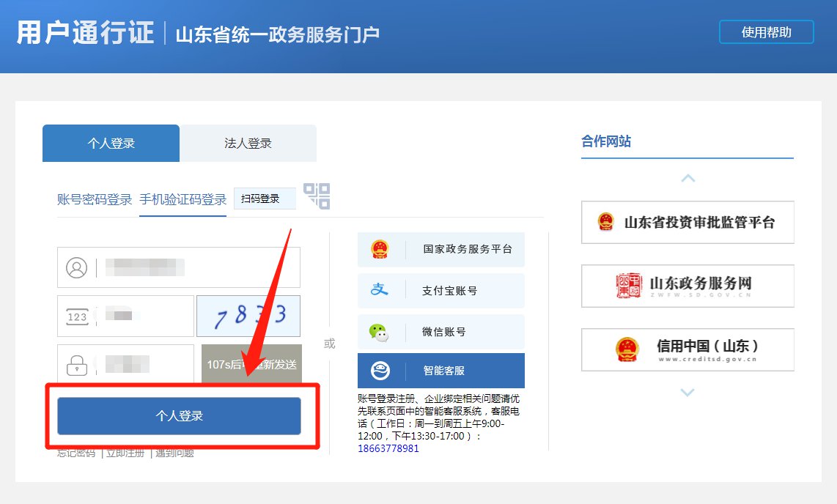Log in with 支付宝账号

441,291
